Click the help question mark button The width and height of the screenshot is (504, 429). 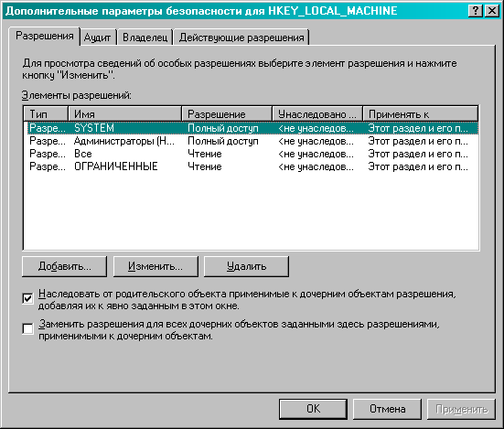pyautogui.click(x=475, y=11)
